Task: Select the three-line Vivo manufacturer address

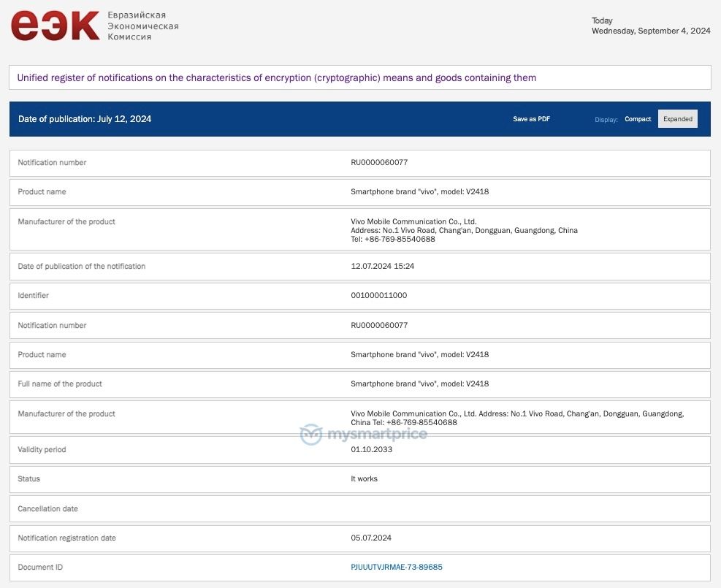Action: [x=464, y=230]
